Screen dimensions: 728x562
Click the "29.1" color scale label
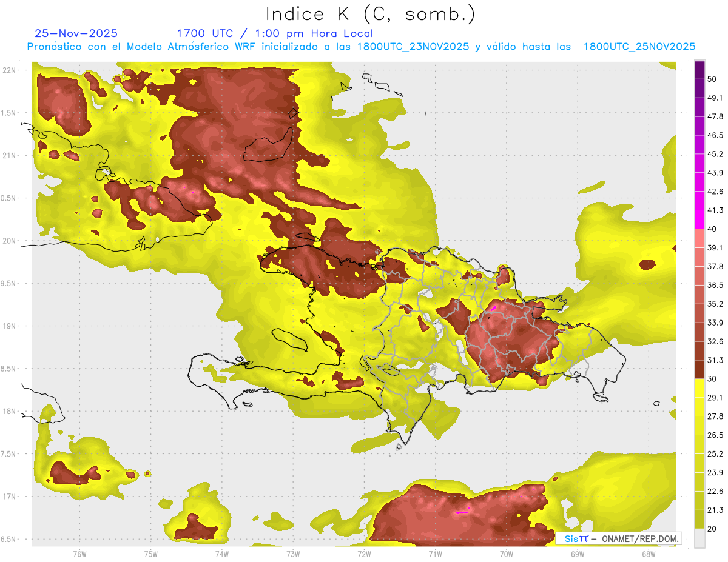pos(715,398)
